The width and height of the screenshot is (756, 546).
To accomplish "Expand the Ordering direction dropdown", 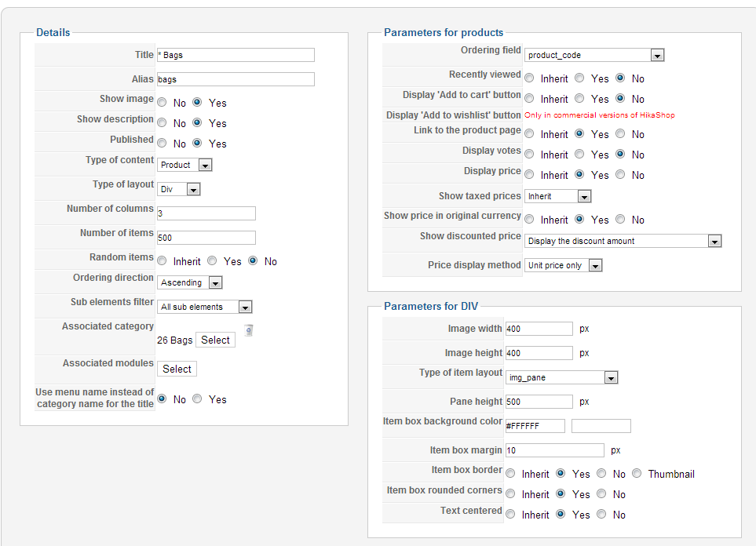I will coord(189,282).
